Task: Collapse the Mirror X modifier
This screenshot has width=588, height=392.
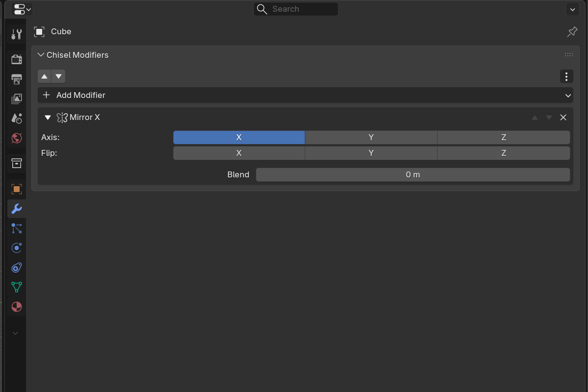Action: 48,118
